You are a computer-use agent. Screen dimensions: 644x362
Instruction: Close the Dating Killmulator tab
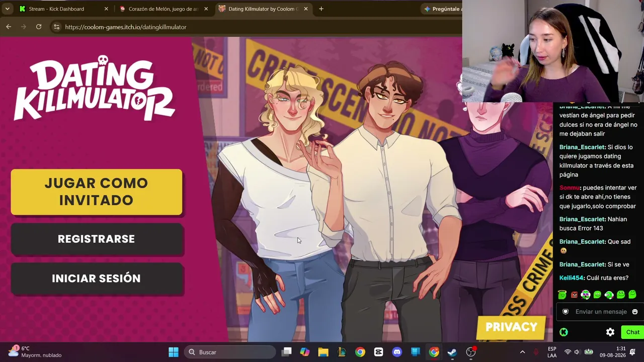(x=305, y=9)
